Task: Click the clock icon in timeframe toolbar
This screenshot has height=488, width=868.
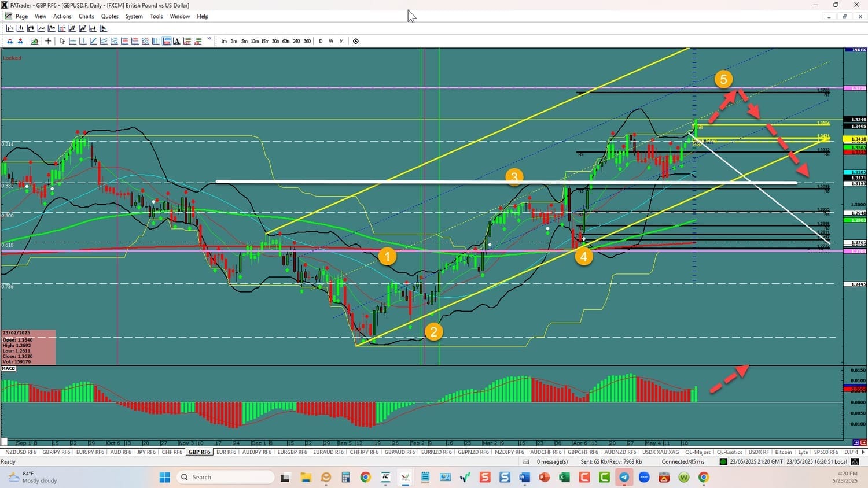Action: pyautogui.click(x=356, y=41)
